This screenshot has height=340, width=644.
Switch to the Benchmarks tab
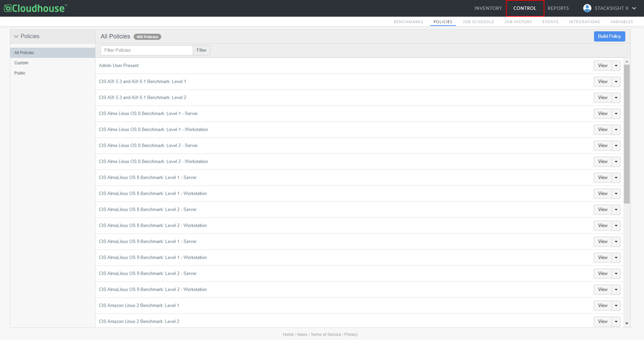[x=408, y=22]
